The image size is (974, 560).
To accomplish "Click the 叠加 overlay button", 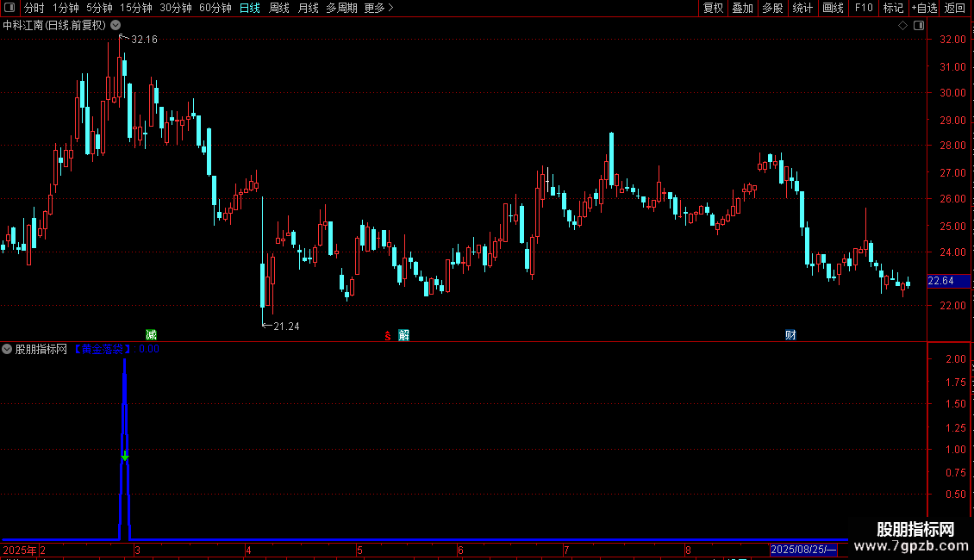I will pos(742,8).
